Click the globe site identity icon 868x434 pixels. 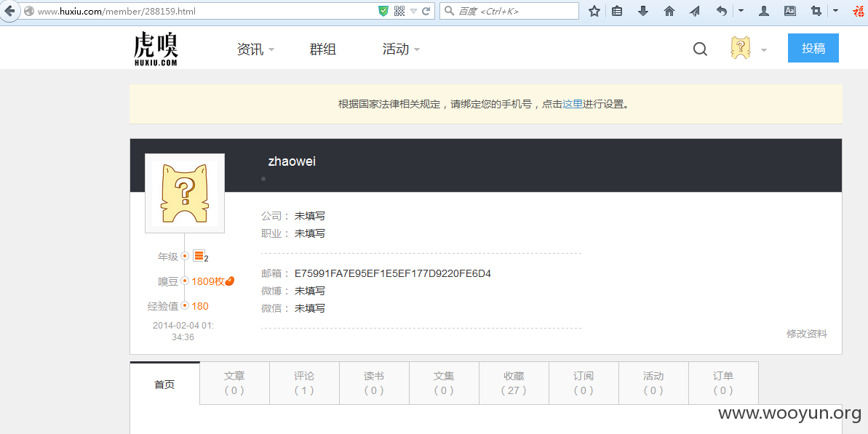[29, 11]
